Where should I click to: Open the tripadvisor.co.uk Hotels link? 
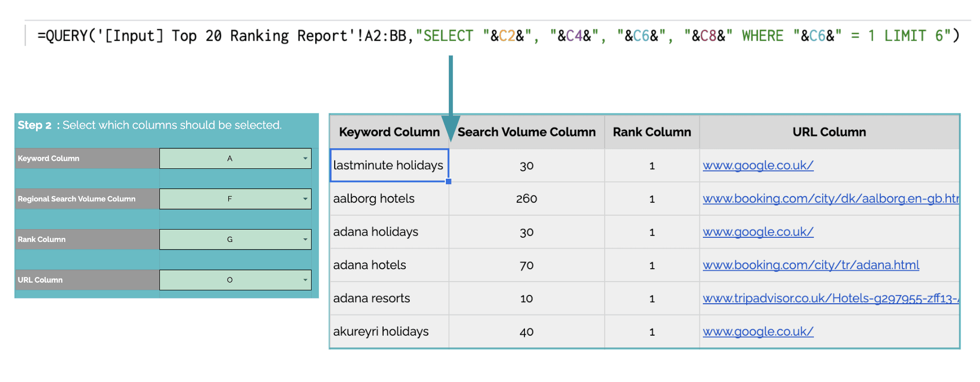(x=830, y=299)
